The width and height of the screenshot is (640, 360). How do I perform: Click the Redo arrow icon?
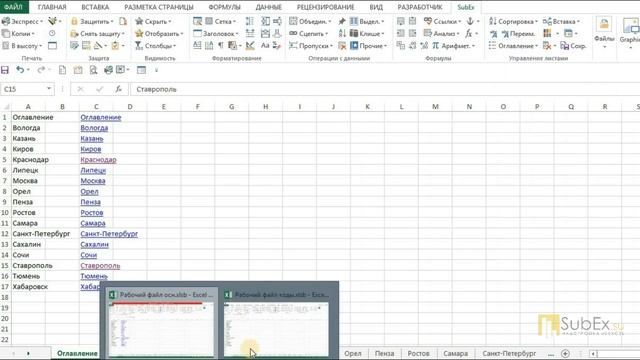(41, 70)
